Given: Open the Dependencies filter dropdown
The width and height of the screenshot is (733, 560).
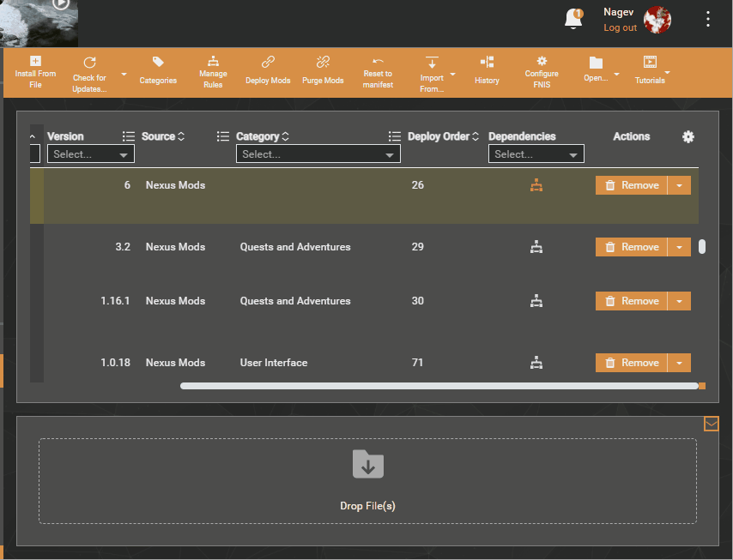Looking at the screenshot, I should [536, 154].
